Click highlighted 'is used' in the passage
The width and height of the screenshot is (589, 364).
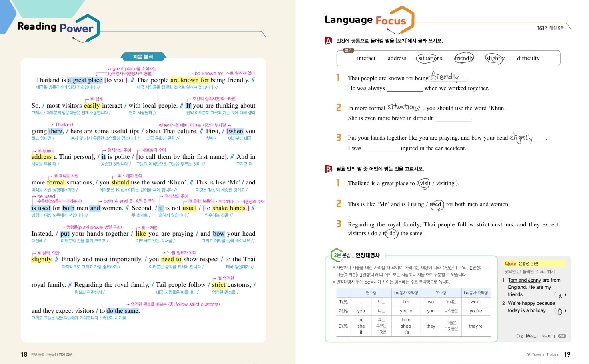click(x=41, y=208)
